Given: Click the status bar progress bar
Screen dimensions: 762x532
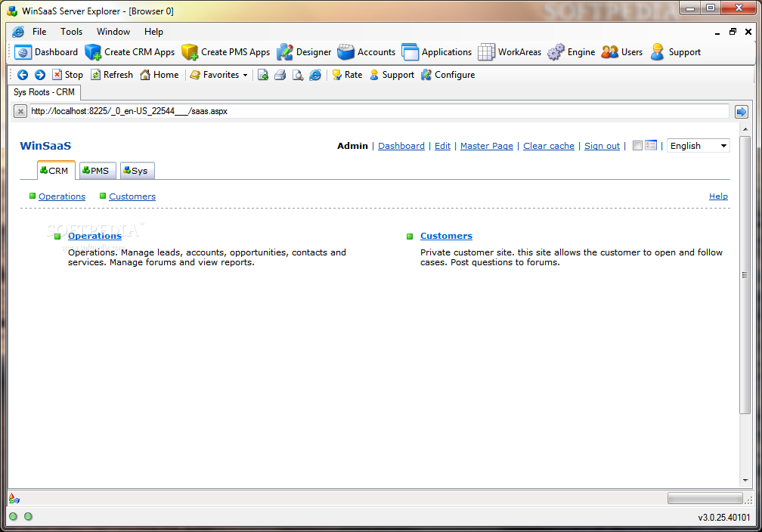Looking at the screenshot, I should pyautogui.click(x=705, y=499).
